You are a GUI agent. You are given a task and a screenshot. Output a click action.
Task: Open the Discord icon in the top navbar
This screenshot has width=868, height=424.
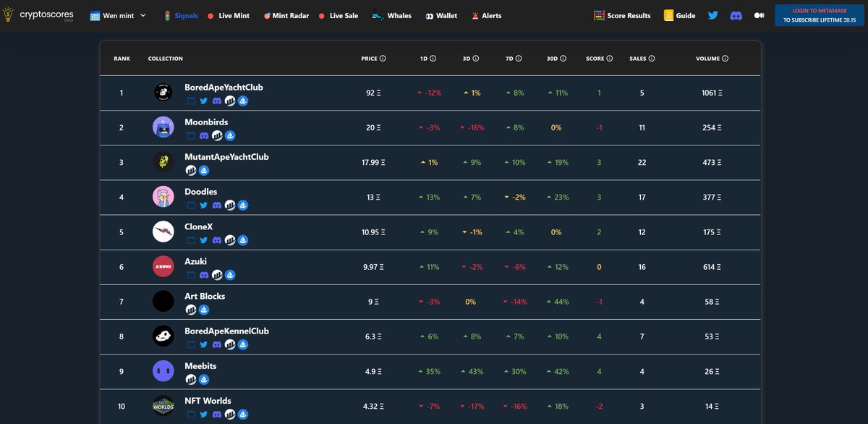pyautogui.click(x=736, y=15)
